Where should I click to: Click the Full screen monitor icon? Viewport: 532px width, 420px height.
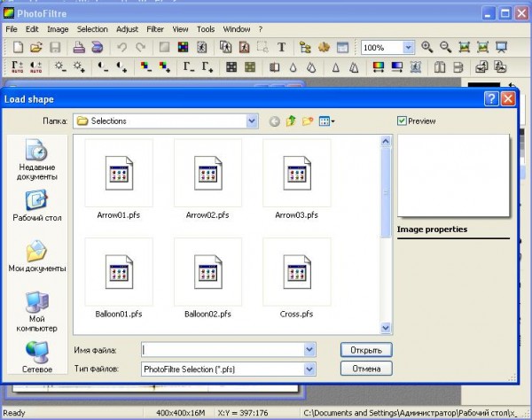pyautogui.click(x=501, y=47)
